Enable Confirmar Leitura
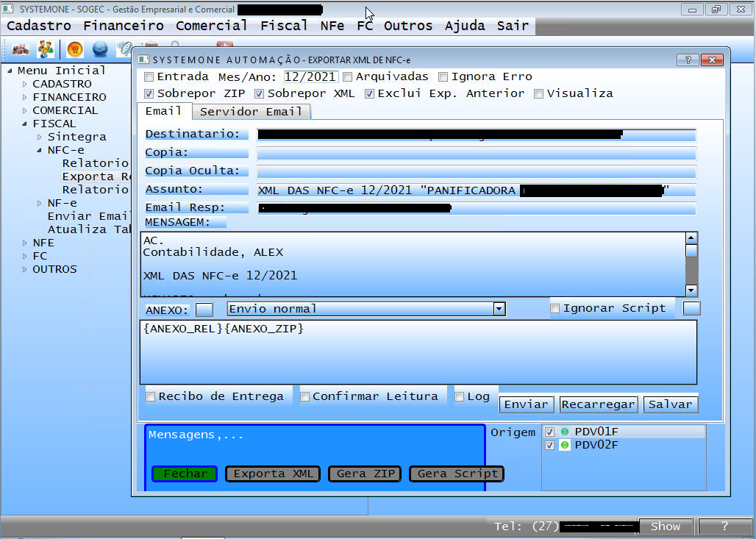The width and height of the screenshot is (756, 539). pos(304,397)
